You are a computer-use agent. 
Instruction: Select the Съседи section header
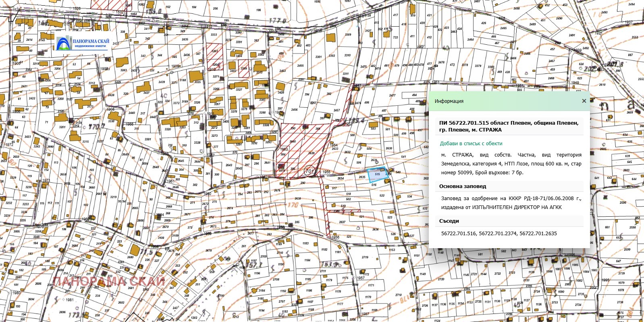click(449, 221)
